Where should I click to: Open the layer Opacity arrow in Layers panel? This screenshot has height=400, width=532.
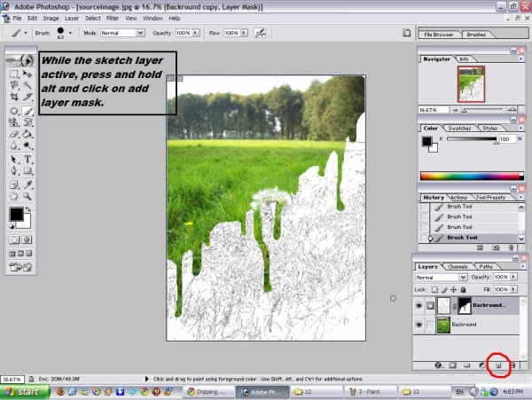tap(513, 277)
